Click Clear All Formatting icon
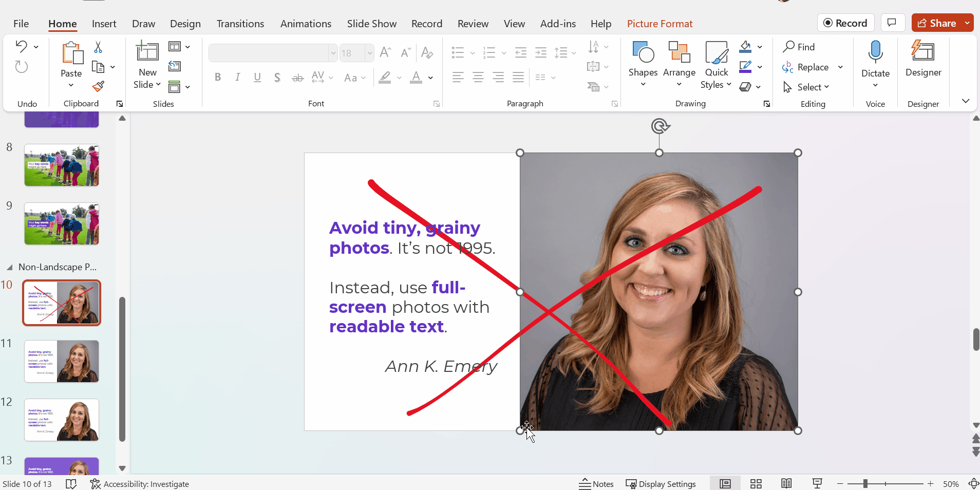The height and width of the screenshot is (490, 980). [427, 52]
